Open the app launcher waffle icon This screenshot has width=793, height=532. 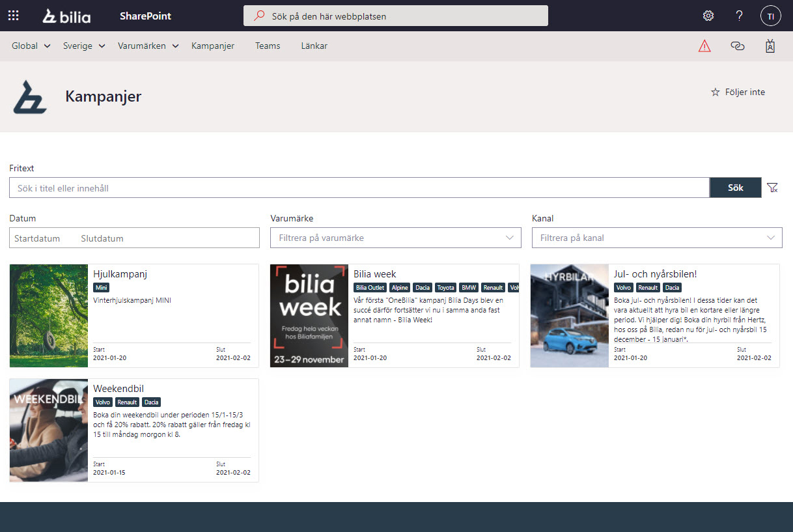[x=13, y=16]
